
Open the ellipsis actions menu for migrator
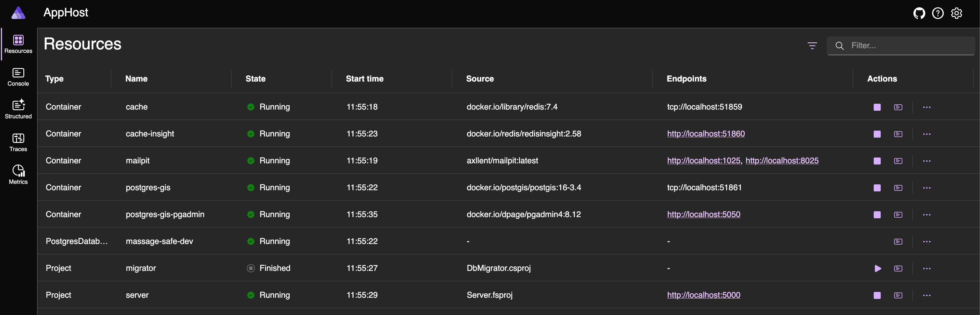tap(927, 268)
